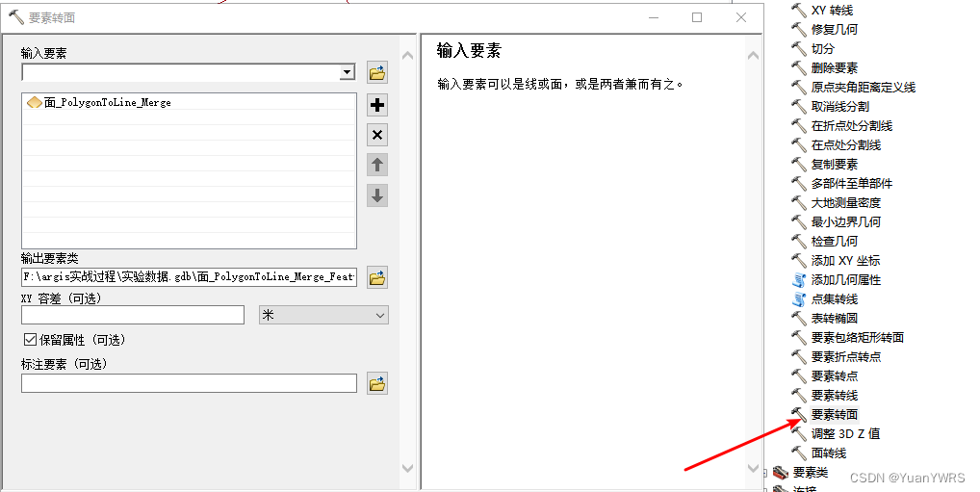Open 切分 tool
This screenshot has height=492, width=980.
[822, 49]
